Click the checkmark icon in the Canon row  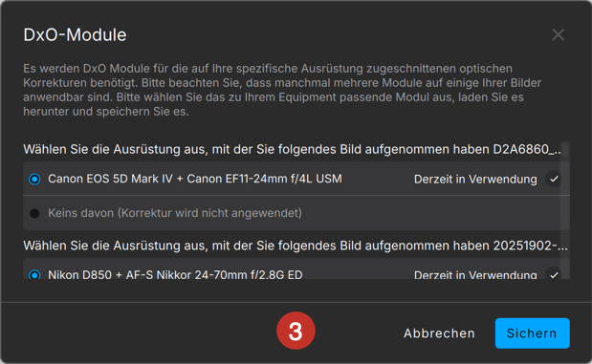click(x=554, y=180)
